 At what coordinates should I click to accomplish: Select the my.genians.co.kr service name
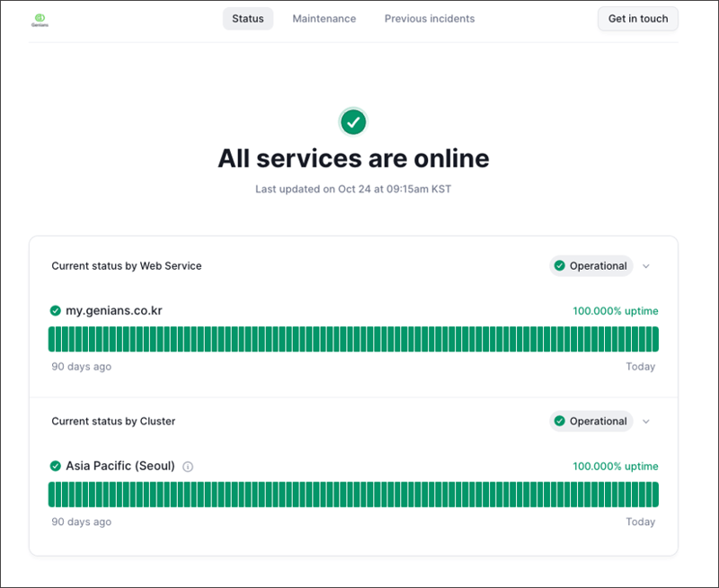(114, 310)
